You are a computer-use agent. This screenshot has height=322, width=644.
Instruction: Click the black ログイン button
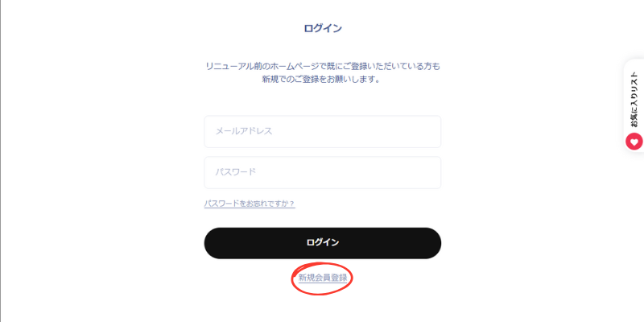[323, 243]
